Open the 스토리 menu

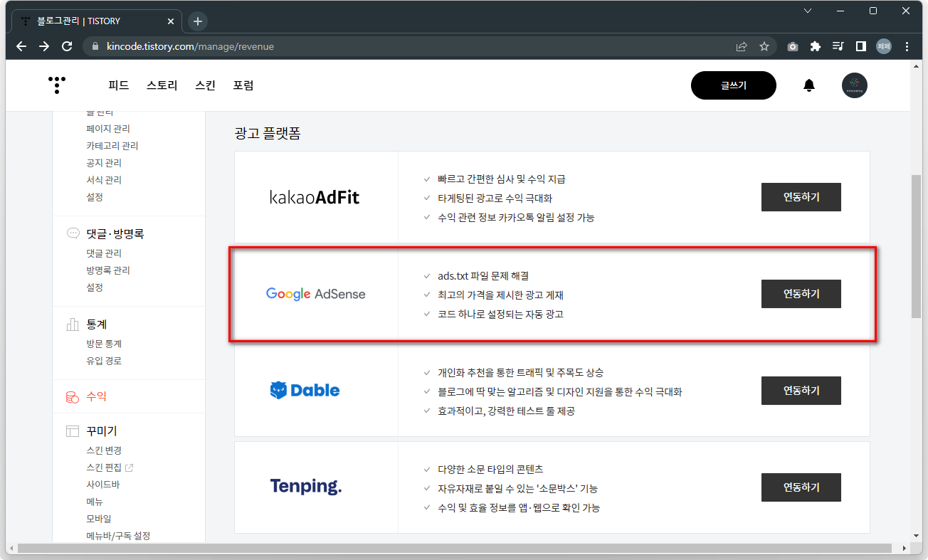pos(162,85)
